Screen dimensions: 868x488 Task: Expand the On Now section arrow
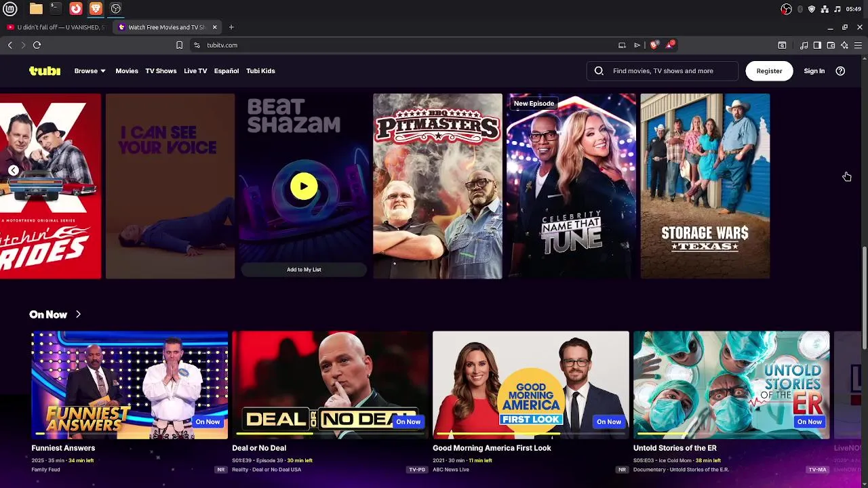78,314
